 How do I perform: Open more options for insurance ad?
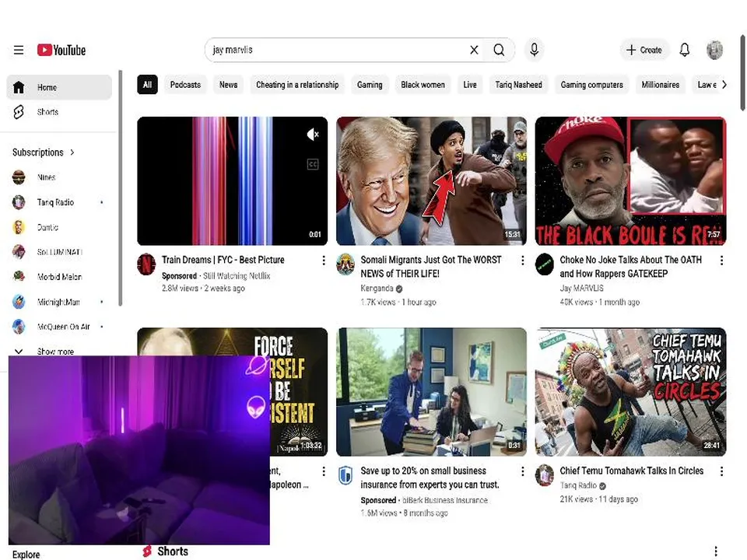(x=523, y=471)
